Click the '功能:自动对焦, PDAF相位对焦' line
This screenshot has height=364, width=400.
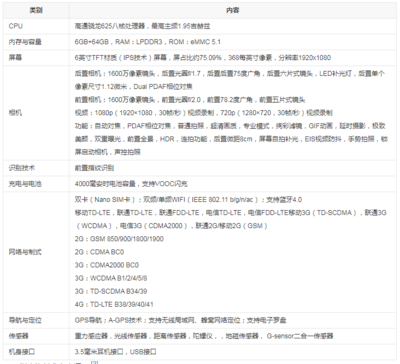230,126
